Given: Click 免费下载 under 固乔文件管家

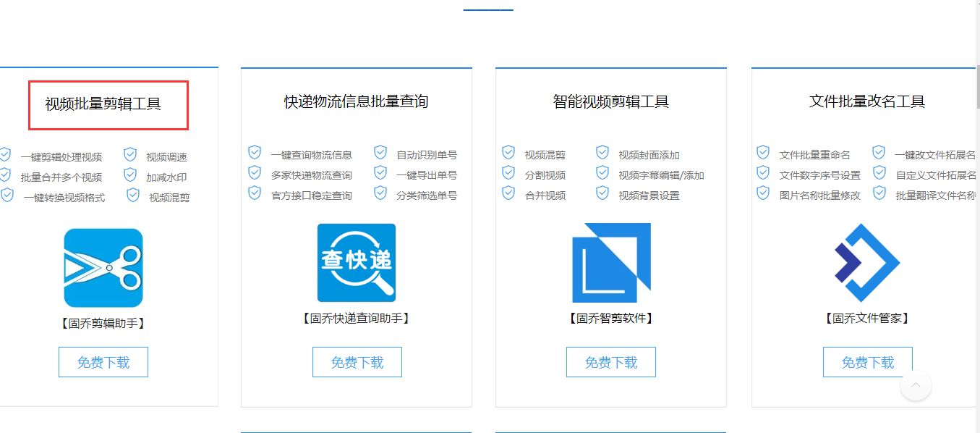Looking at the screenshot, I should coord(868,362).
